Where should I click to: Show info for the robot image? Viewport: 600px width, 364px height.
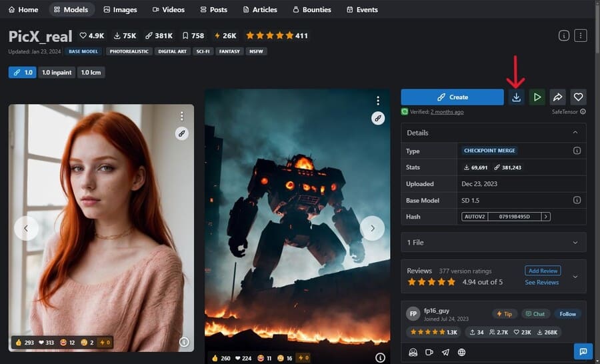click(380, 357)
